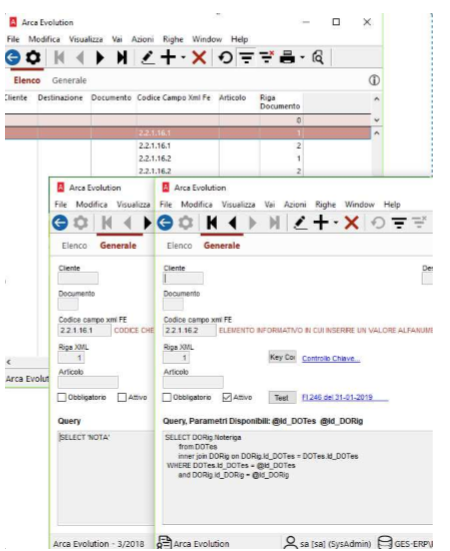The height and width of the screenshot is (551, 450).
Task: Select row 2.2.1.16.2 with riga 1
Action: [188, 158]
